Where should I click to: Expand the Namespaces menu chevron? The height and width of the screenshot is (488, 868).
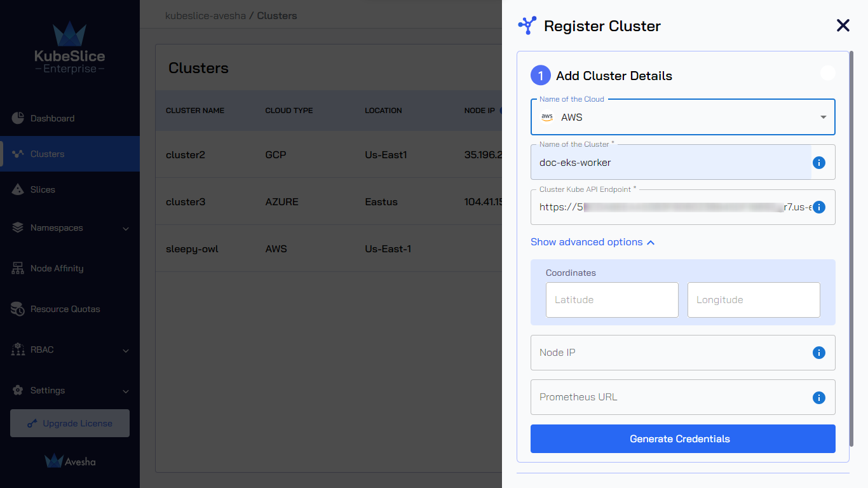(x=126, y=229)
